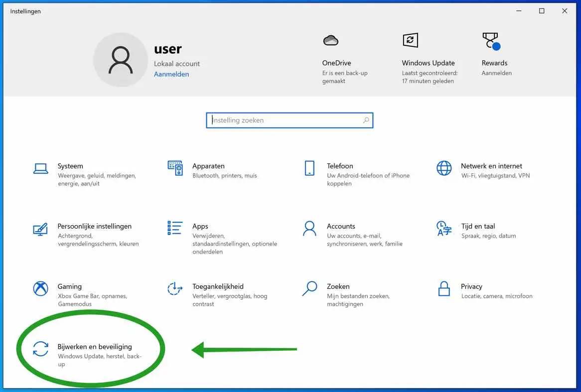This screenshot has width=581, height=392.
Task: Click 'Verwijderen, standaardinstellingen, optionele onderdelen' description
Action: point(235,244)
